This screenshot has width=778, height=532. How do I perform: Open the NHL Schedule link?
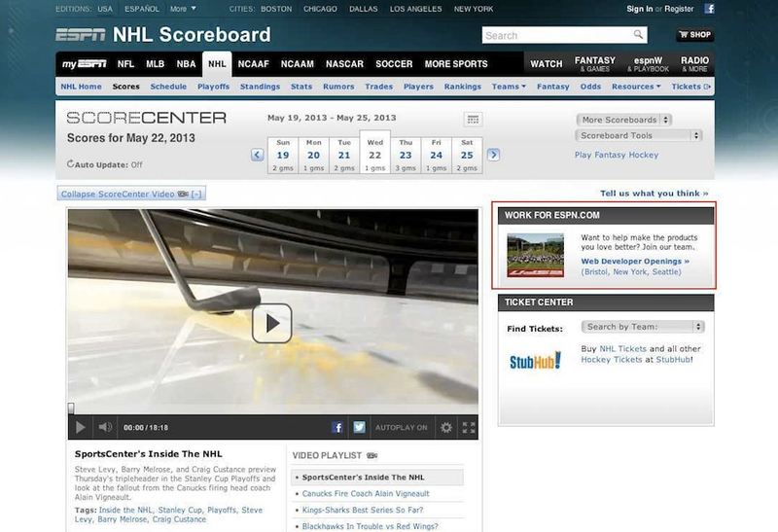(x=168, y=87)
